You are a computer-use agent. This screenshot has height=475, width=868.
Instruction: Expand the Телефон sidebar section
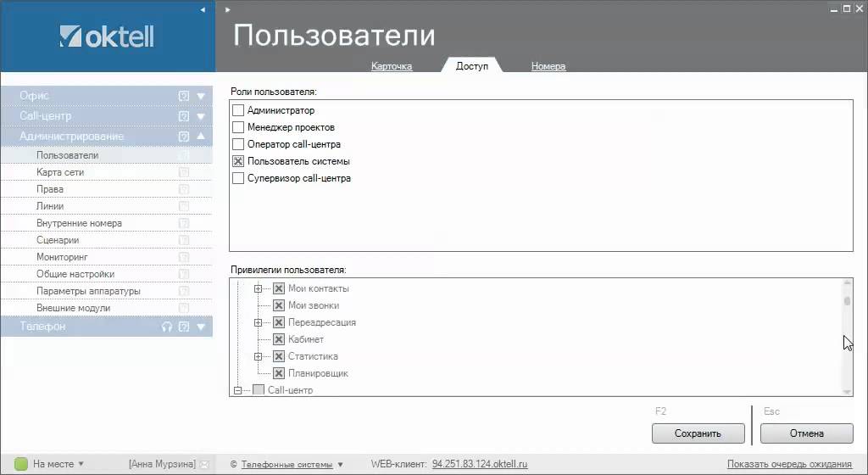point(201,327)
